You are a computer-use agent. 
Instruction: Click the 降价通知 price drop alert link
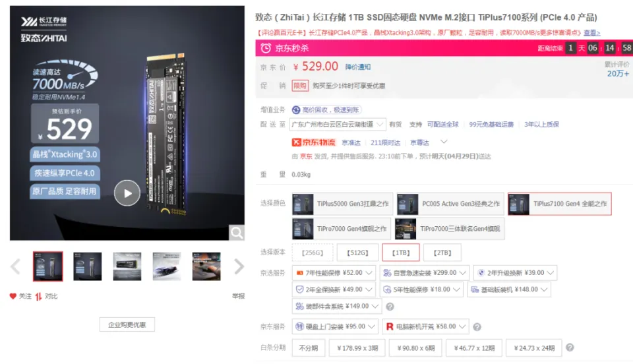click(x=357, y=67)
